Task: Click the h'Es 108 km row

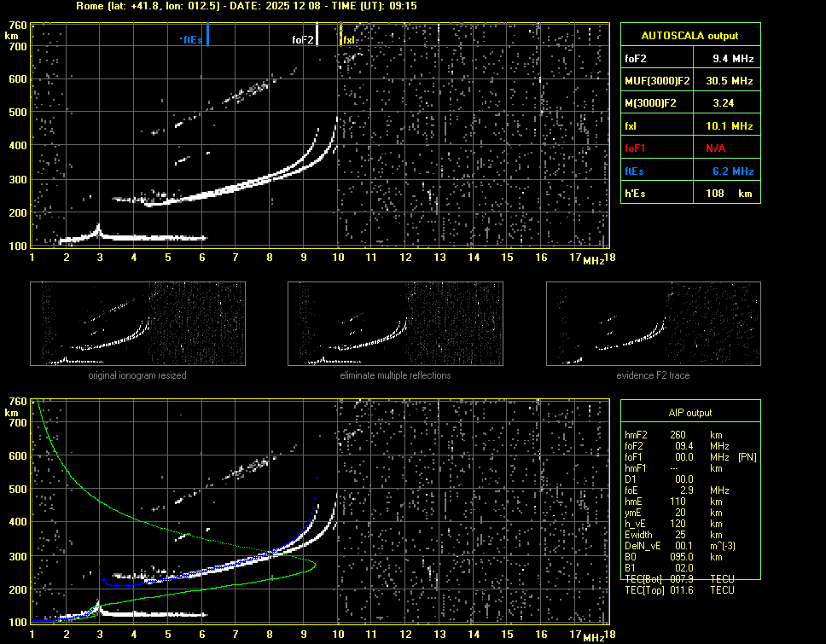Action: pos(689,193)
